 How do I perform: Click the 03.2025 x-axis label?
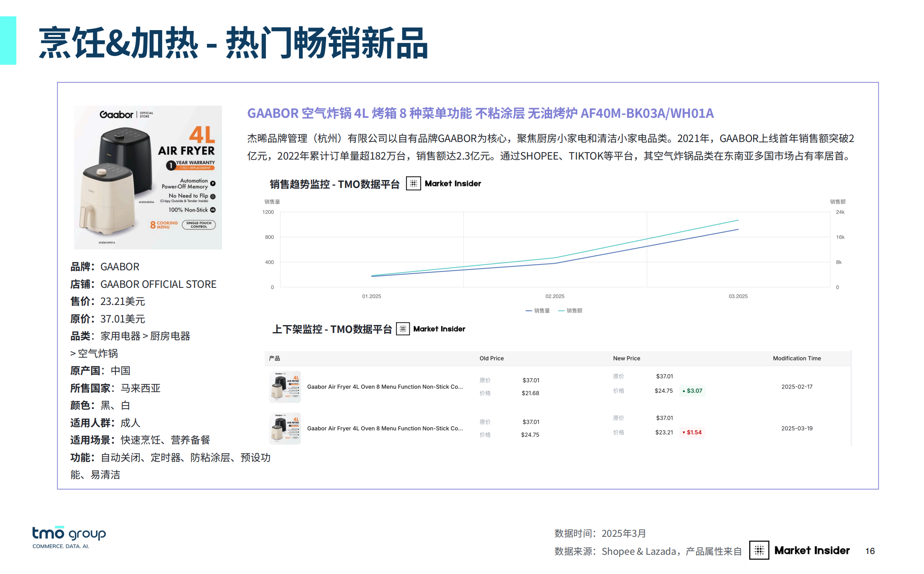[738, 296]
